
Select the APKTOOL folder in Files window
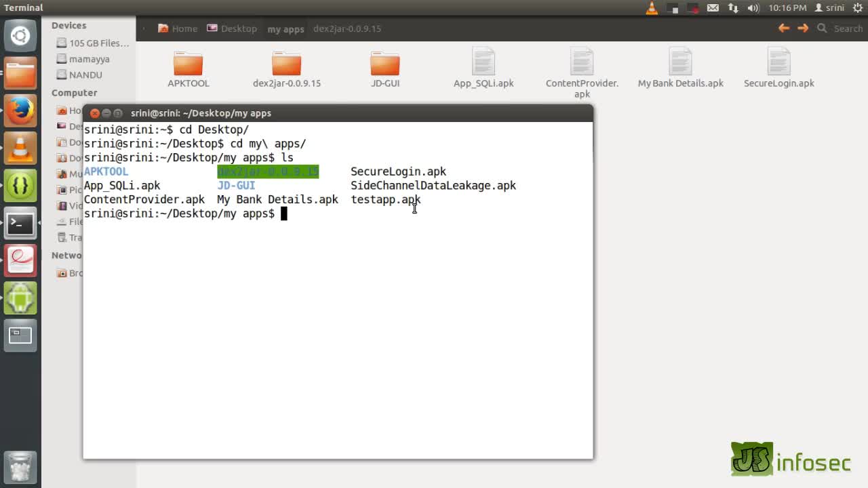pyautogui.click(x=189, y=69)
